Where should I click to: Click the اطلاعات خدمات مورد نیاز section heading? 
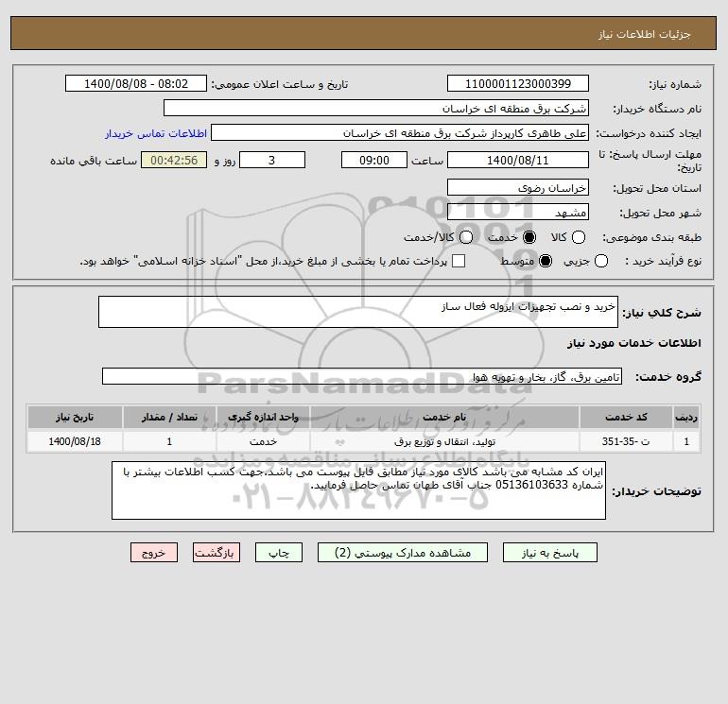click(633, 343)
